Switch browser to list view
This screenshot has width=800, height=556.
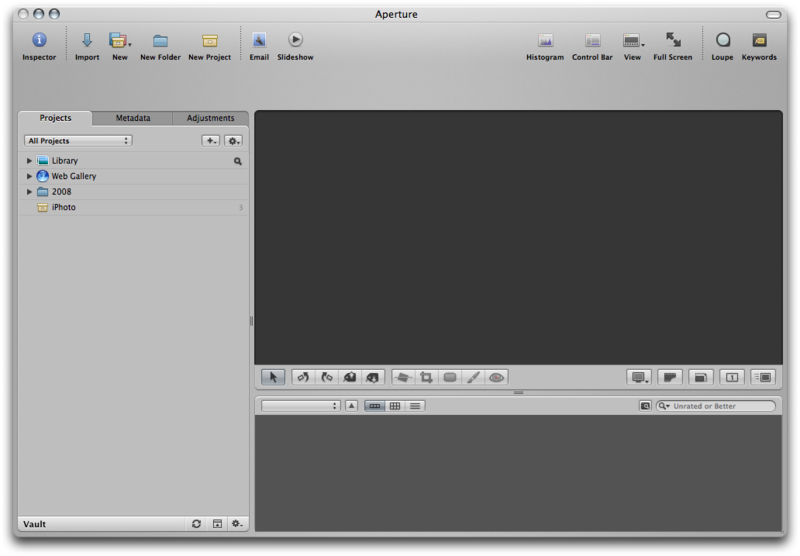coord(415,406)
